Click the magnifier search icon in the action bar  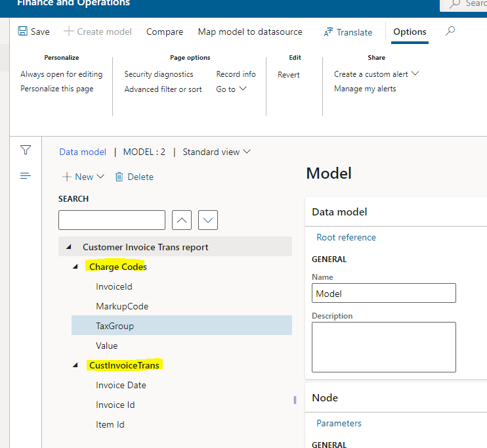pyautogui.click(x=450, y=32)
